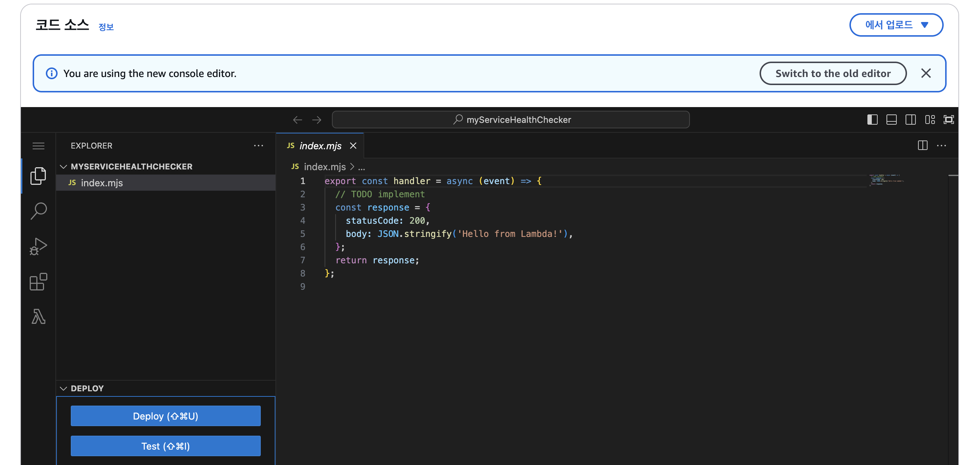Open the AWS Lambda icon in activity bar

click(x=38, y=316)
